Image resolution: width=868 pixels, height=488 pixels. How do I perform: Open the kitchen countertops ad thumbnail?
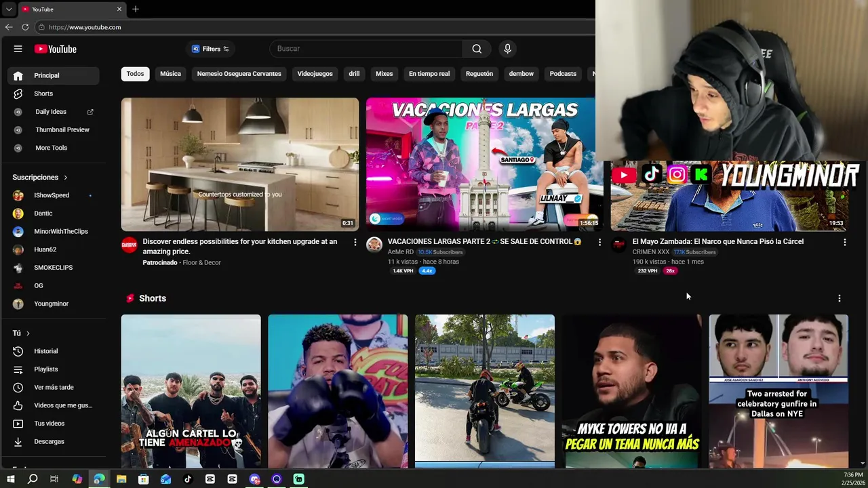point(240,165)
